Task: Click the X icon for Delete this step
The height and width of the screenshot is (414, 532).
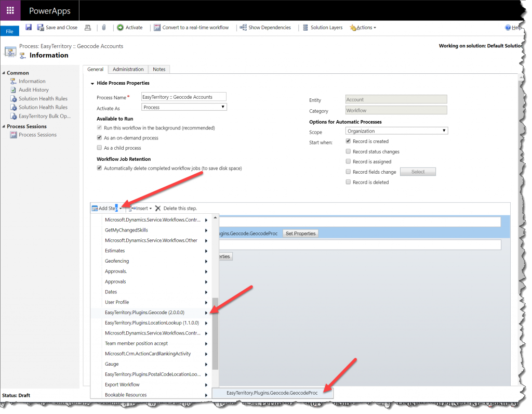Action: (158, 208)
